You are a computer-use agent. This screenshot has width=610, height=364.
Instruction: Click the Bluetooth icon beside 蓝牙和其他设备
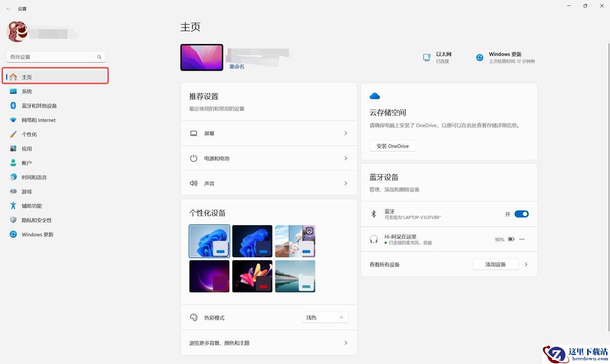coord(13,106)
